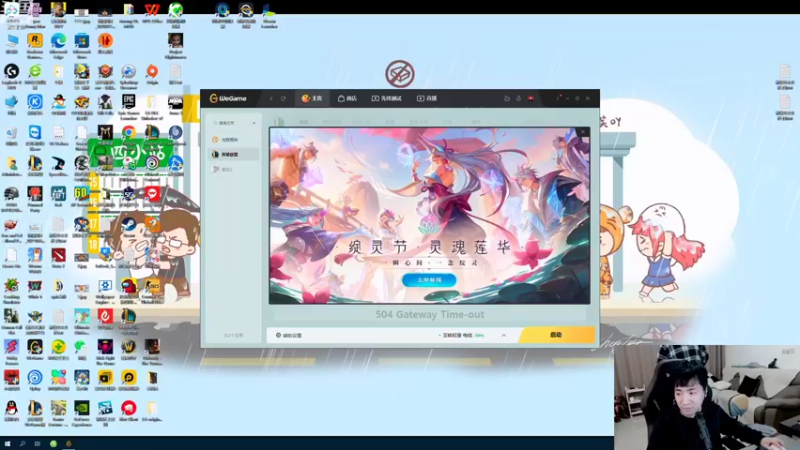This screenshot has height=450, width=800.
Task: Click the app count text in sidebar footer
Action: [233, 335]
